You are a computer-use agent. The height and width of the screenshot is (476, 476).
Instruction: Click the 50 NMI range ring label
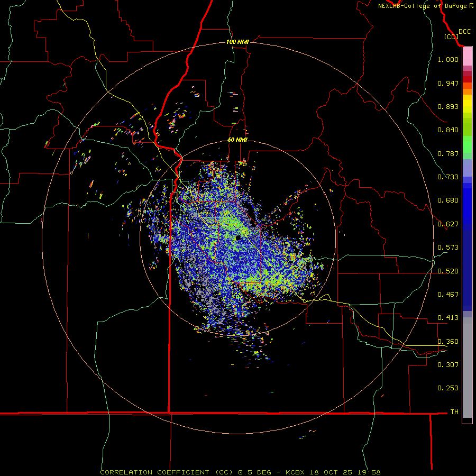[x=237, y=140]
